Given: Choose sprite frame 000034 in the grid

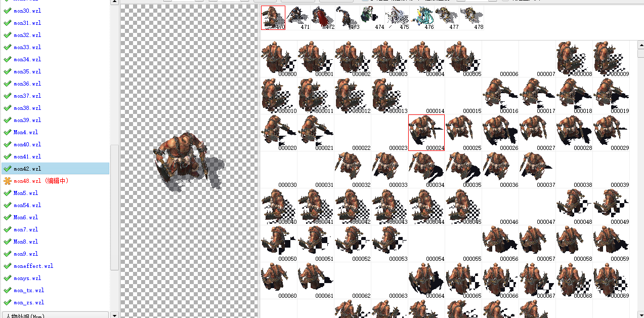Looking at the screenshot, I should [426, 170].
